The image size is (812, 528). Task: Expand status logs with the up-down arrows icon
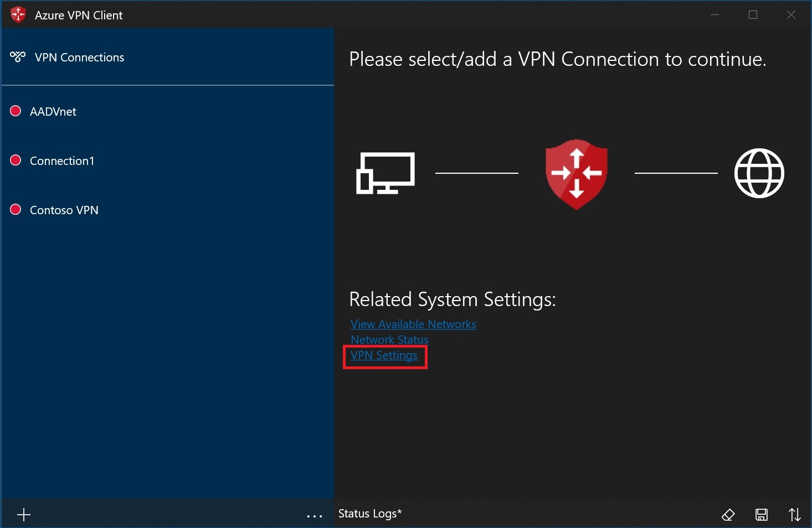795,515
